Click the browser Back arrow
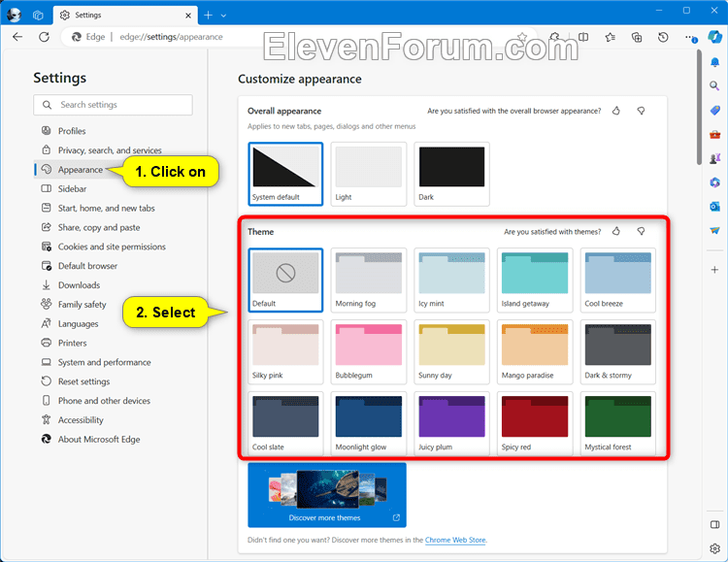Image resolution: width=728 pixels, height=562 pixels. (17, 37)
